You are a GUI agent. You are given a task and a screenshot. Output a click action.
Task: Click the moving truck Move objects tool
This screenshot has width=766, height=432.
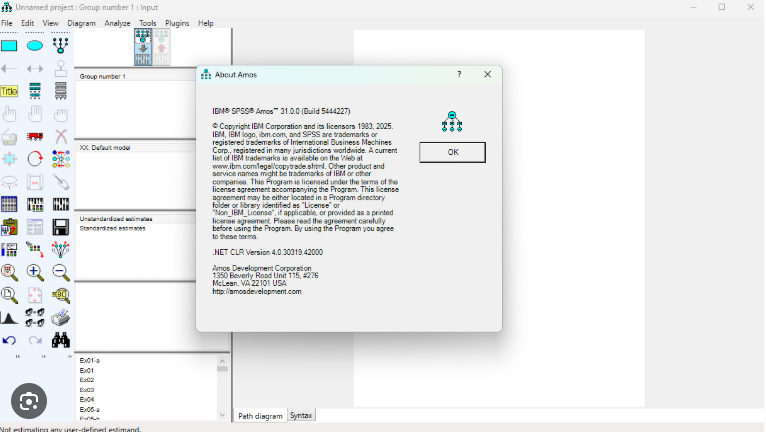(35, 136)
